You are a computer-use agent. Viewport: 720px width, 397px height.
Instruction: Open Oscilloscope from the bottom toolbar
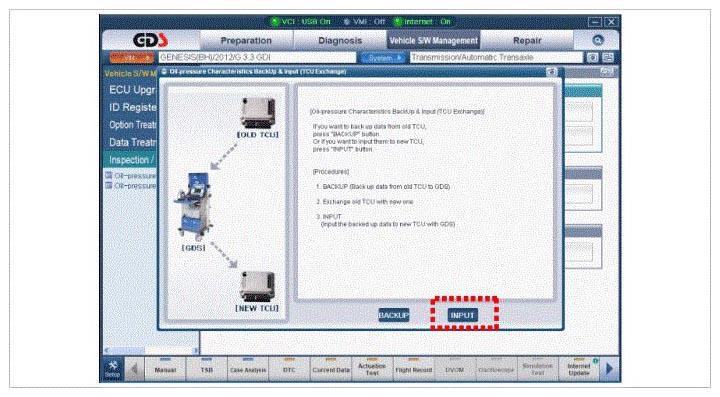click(x=496, y=369)
